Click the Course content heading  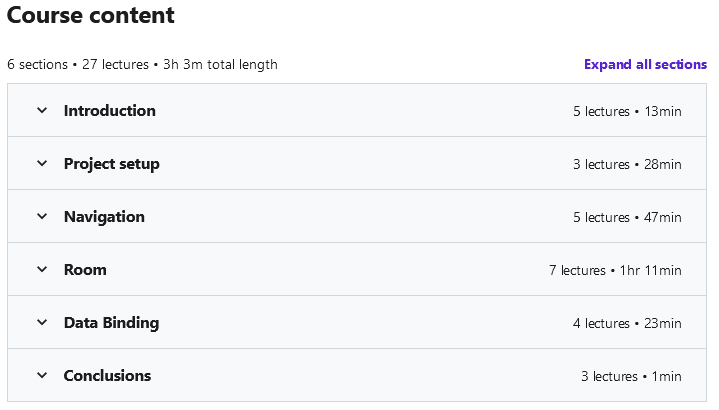[x=91, y=16]
